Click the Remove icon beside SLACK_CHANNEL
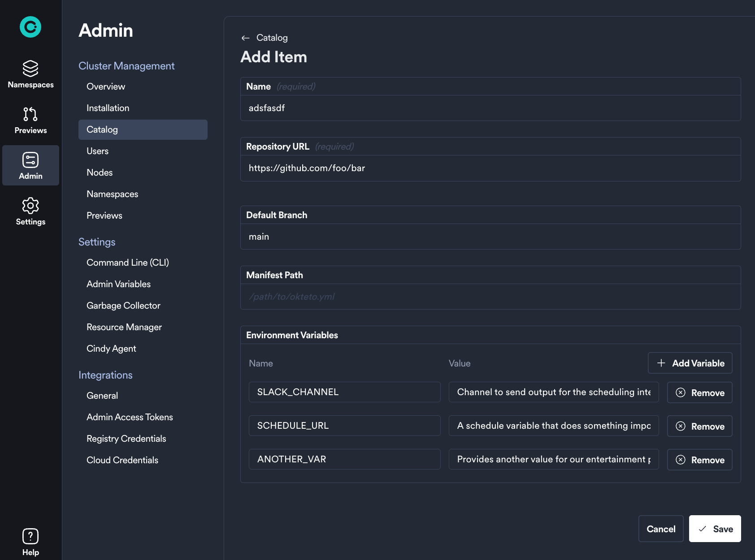 [681, 392]
